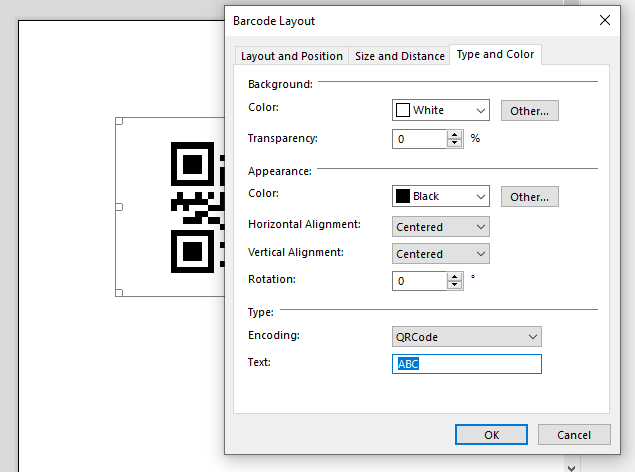Viewport: 635px width, 472px height.
Task: Select the Type and Color tab
Action: pos(495,54)
